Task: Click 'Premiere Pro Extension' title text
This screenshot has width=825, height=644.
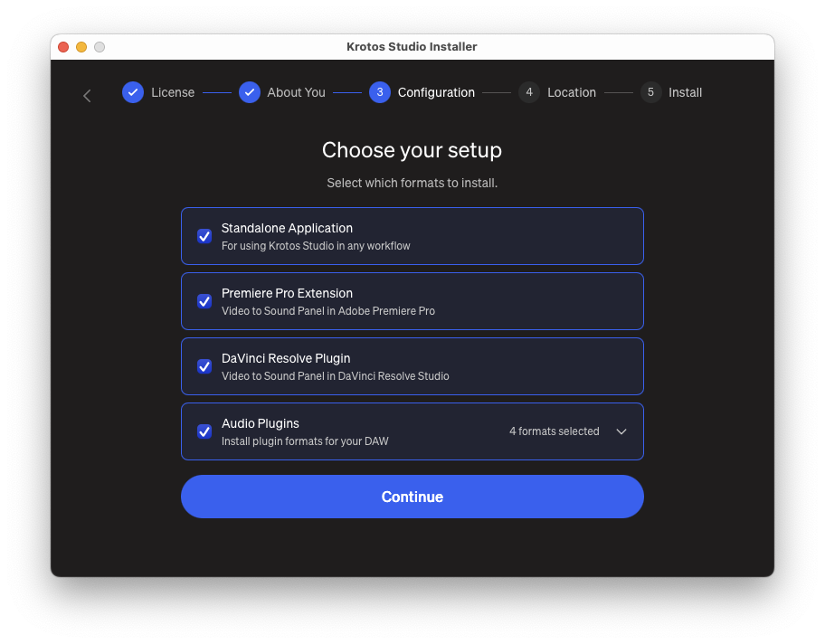Action: coord(288,293)
